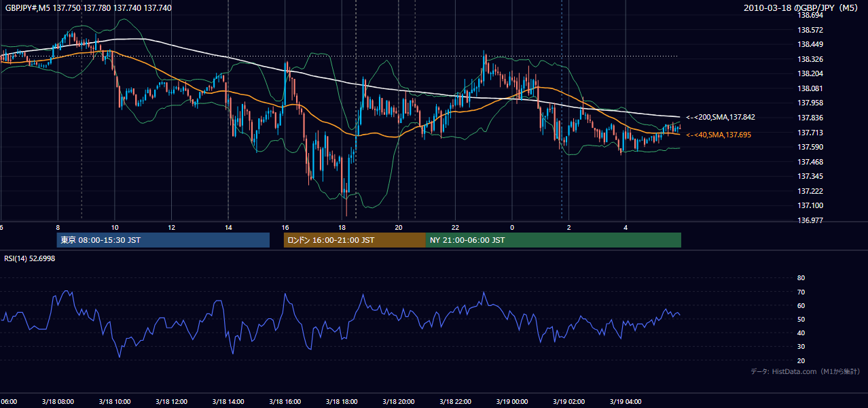Image resolution: width=868 pixels, height=408 pixels.
Task: Click price axis value 137.958
Action: (x=810, y=103)
